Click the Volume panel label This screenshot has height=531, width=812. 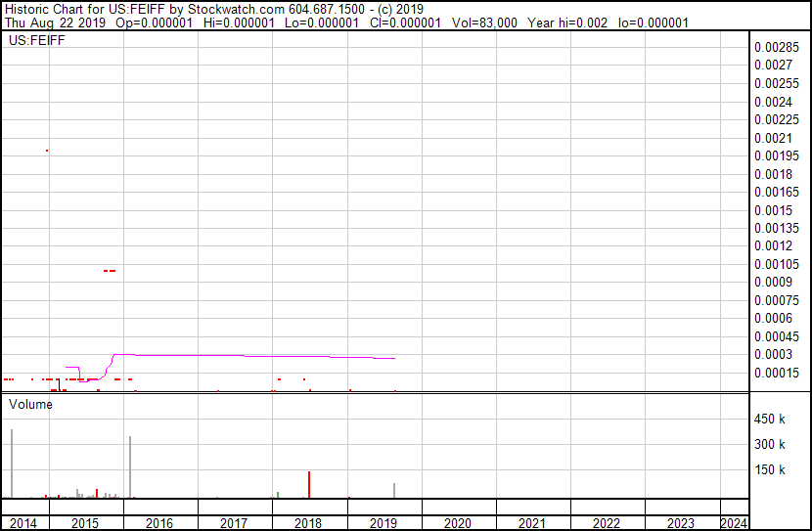pyautogui.click(x=30, y=404)
